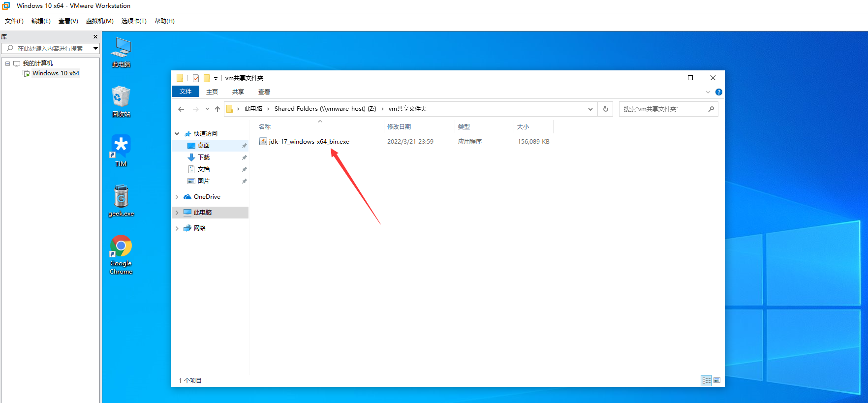Switch to details view layout icon
868x403 pixels.
706,380
